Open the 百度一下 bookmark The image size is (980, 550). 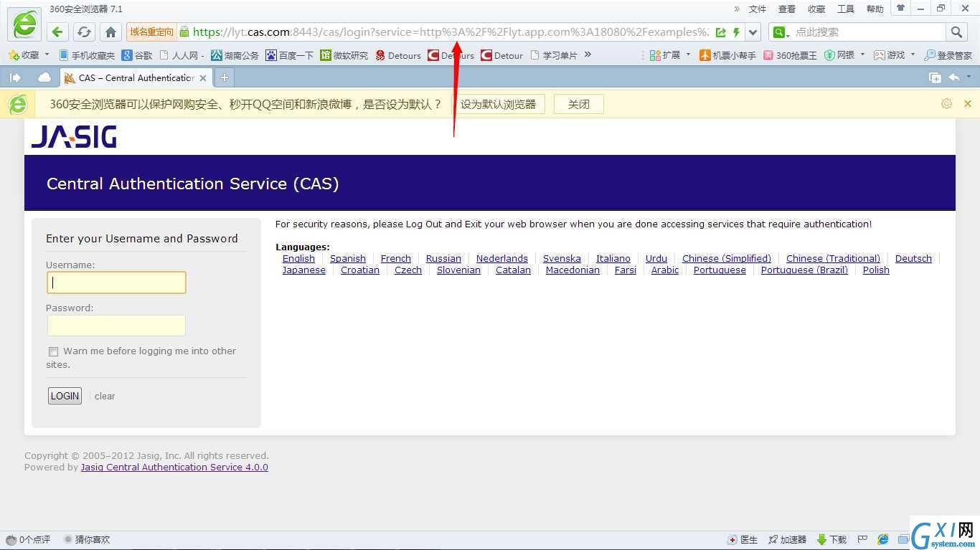click(290, 55)
